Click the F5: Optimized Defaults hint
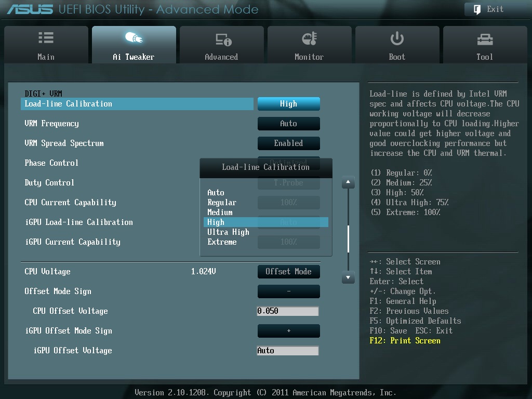The height and width of the screenshot is (399, 532). coord(415,321)
